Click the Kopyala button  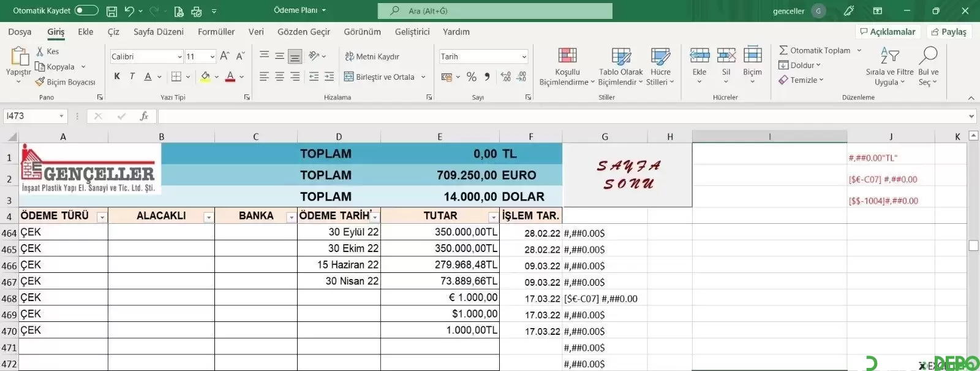coord(55,67)
